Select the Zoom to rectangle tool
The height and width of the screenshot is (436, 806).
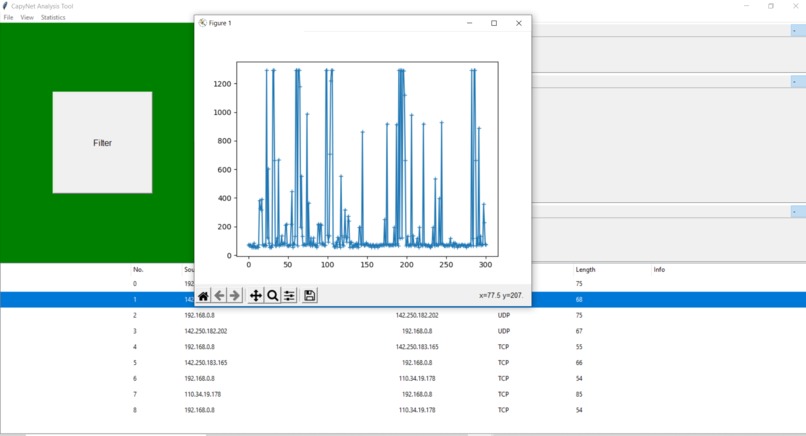point(272,296)
